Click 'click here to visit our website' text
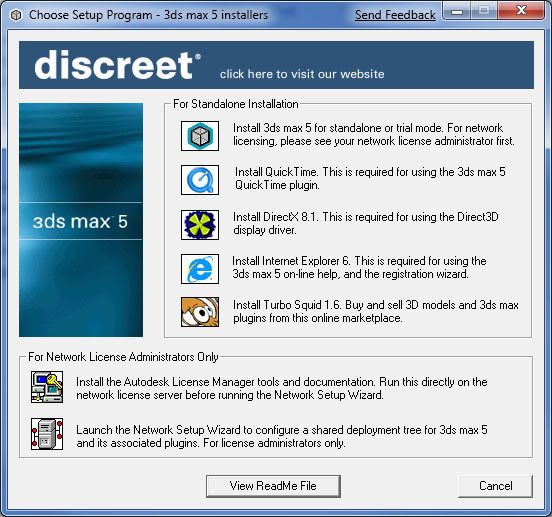Screen dimensions: 552x517 click(302, 74)
